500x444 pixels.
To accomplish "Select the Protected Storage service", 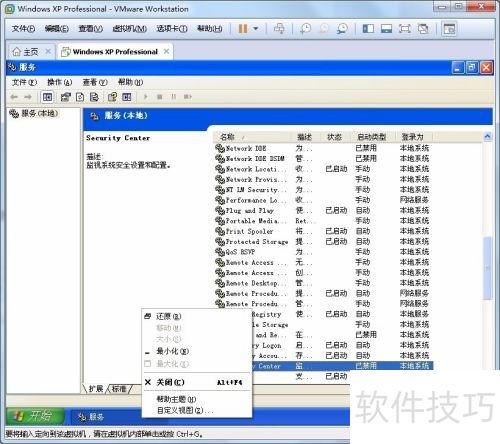I will pos(323,241).
